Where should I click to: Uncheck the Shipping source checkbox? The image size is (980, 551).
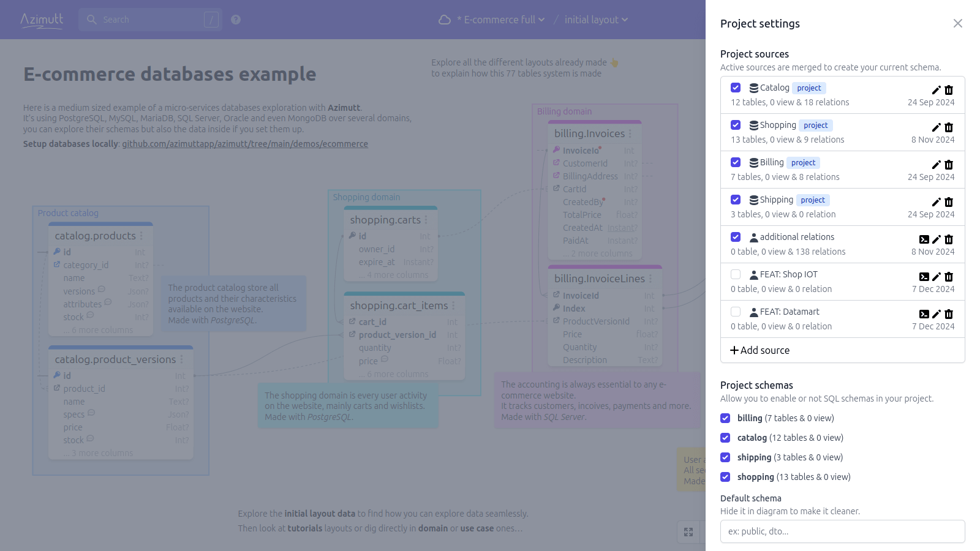pos(736,200)
